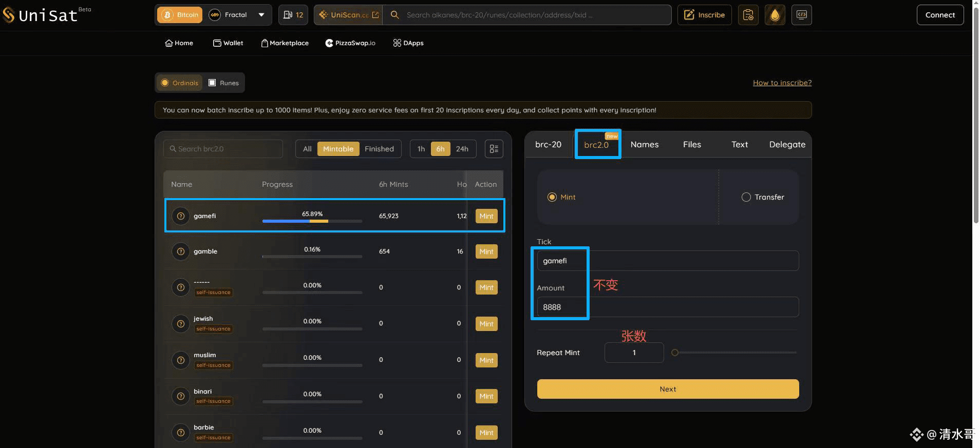This screenshot has height=448, width=980.
Task: Open the Text tab
Action: point(740,145)
